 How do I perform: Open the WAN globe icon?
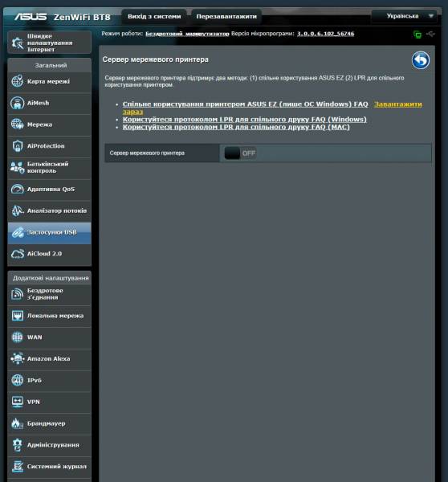[17, 337]
